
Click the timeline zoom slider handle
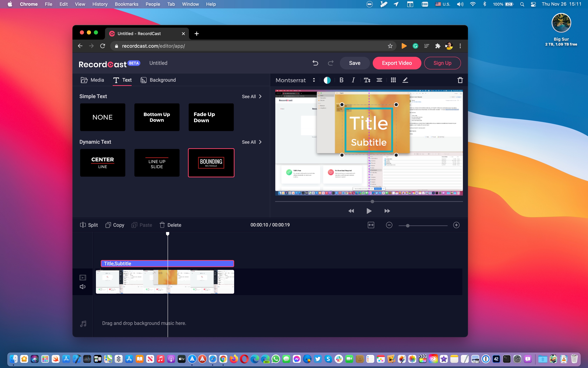point(408,226)
